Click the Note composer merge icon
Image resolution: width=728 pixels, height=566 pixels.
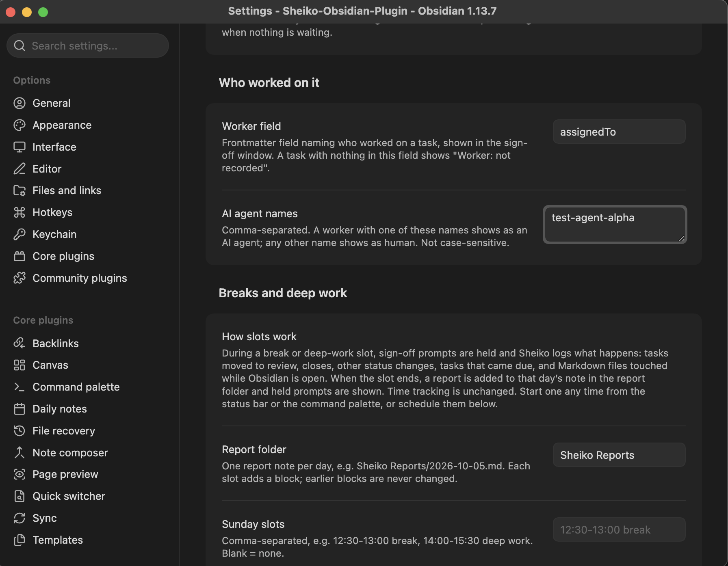point(19,453)
